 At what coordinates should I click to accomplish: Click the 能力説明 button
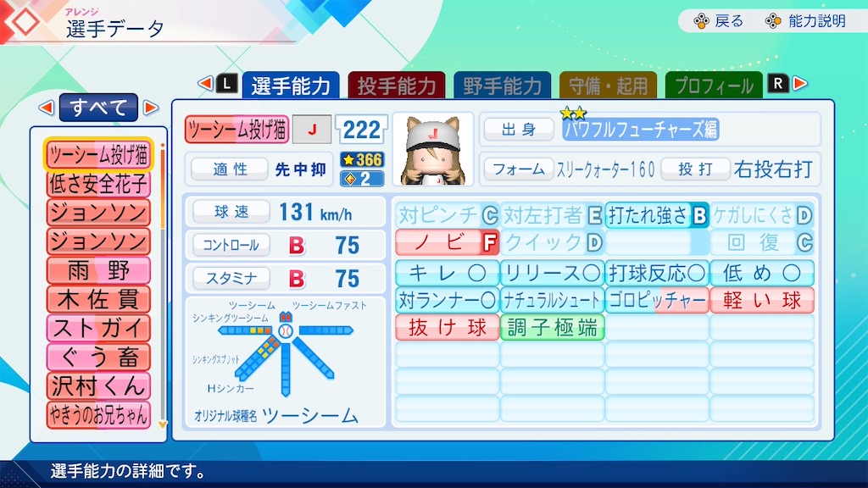(x=805, y=21)
